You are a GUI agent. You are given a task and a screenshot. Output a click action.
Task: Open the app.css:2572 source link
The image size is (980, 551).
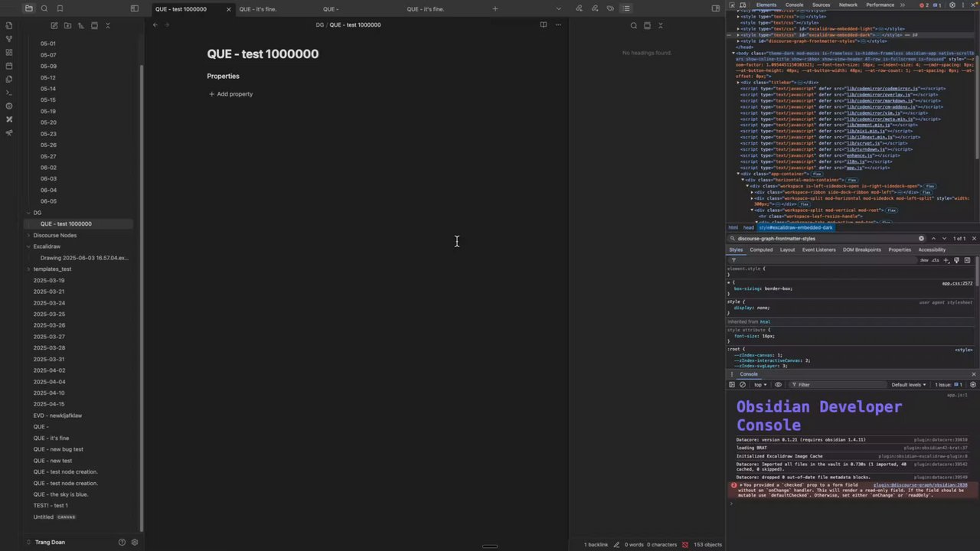(x=957, y=283)
